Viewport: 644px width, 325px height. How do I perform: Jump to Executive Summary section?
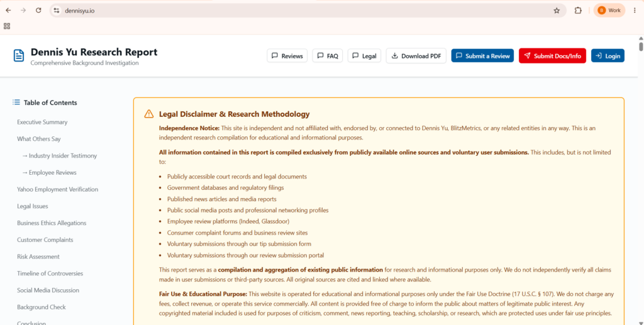(42, 123)
